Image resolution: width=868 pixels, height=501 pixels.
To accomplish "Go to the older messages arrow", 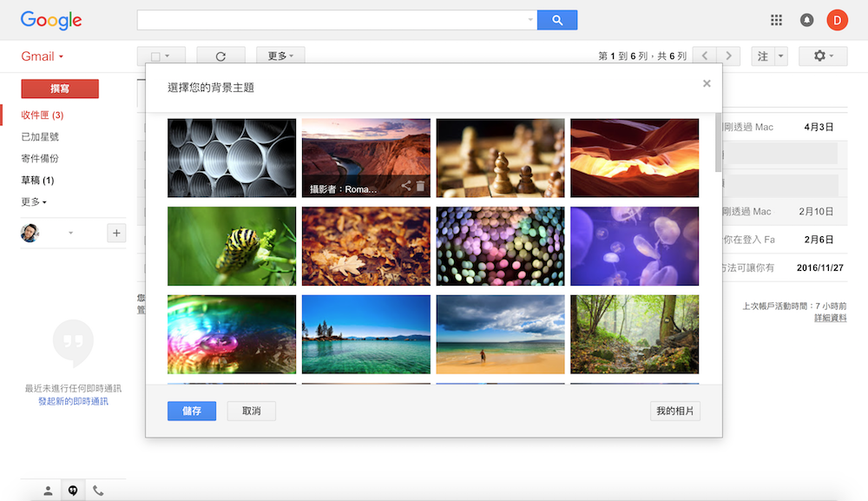I will tap(728, 56).
